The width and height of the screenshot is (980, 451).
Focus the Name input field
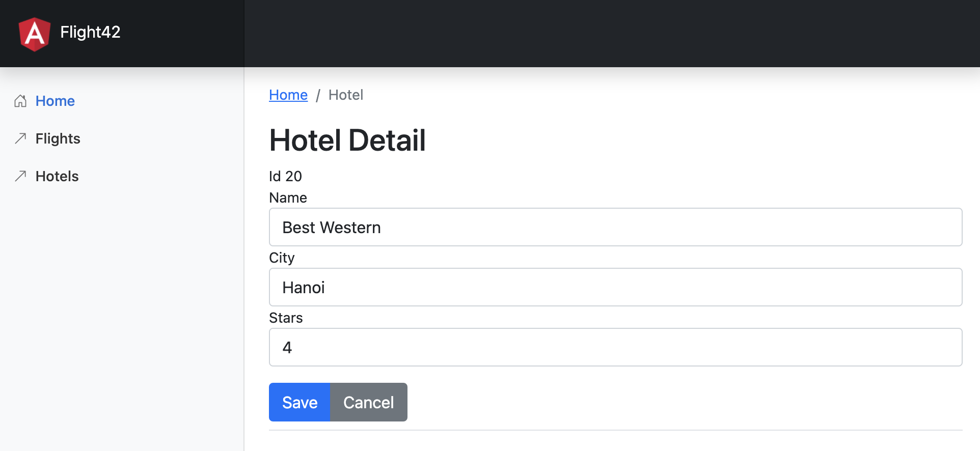click(x=615, y=227)
